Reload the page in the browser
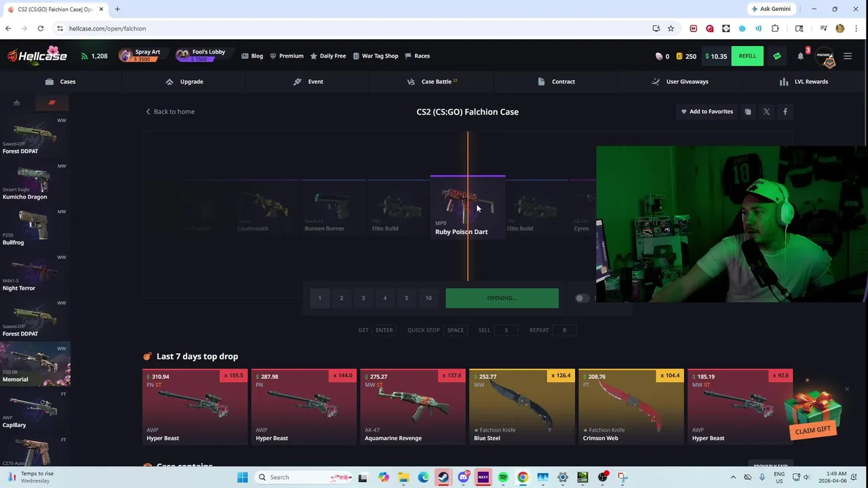 (x=41, y=28)
